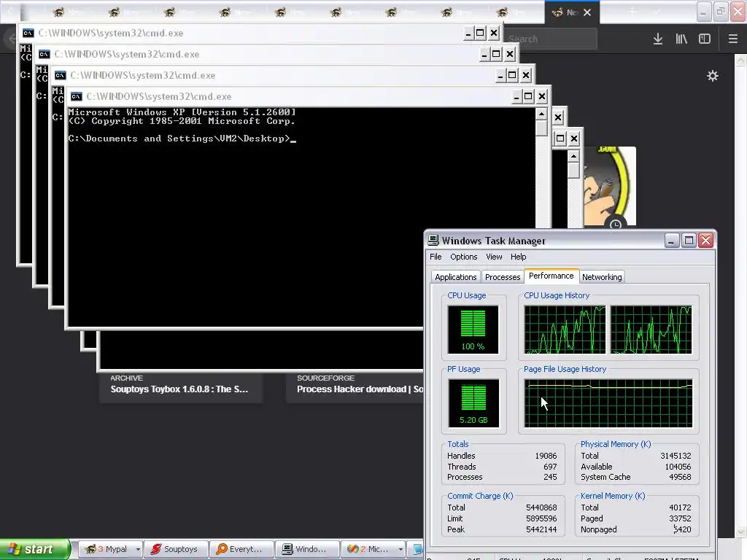747x560 pixels.
Task: Switch to the Applications tab
Action: [x=455, y=276]
